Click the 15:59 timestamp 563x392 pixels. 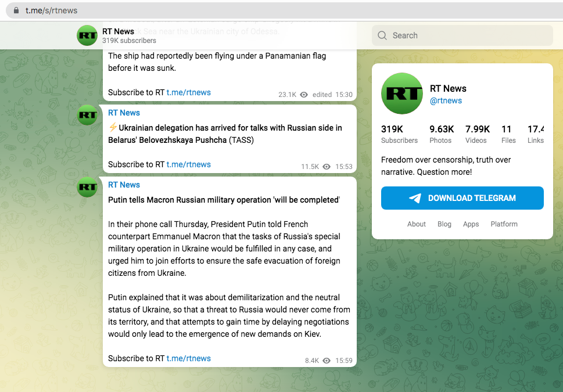click(x=344, y=361)
